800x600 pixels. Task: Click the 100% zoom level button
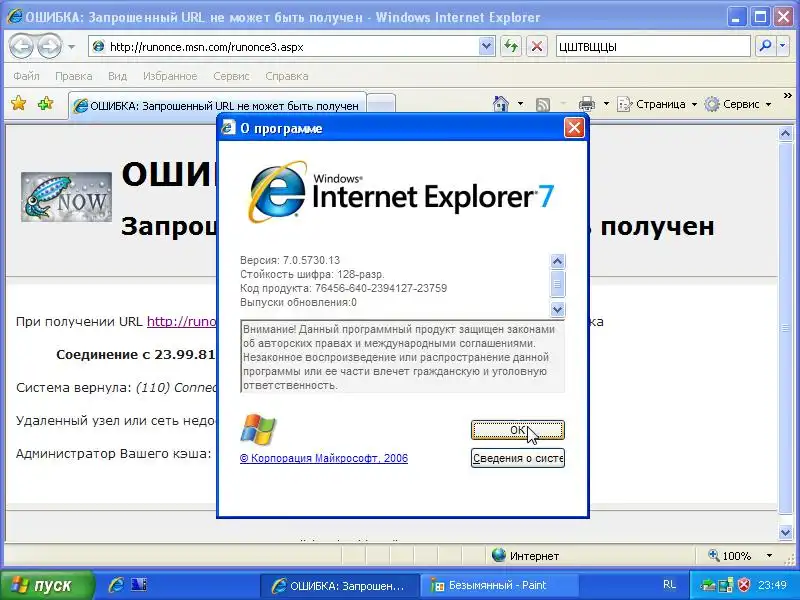730,556
